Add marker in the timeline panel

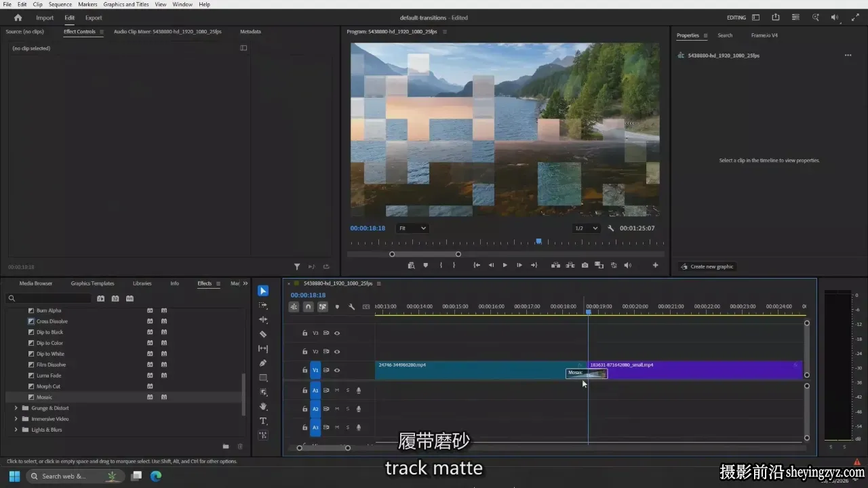tap(337, 307)
